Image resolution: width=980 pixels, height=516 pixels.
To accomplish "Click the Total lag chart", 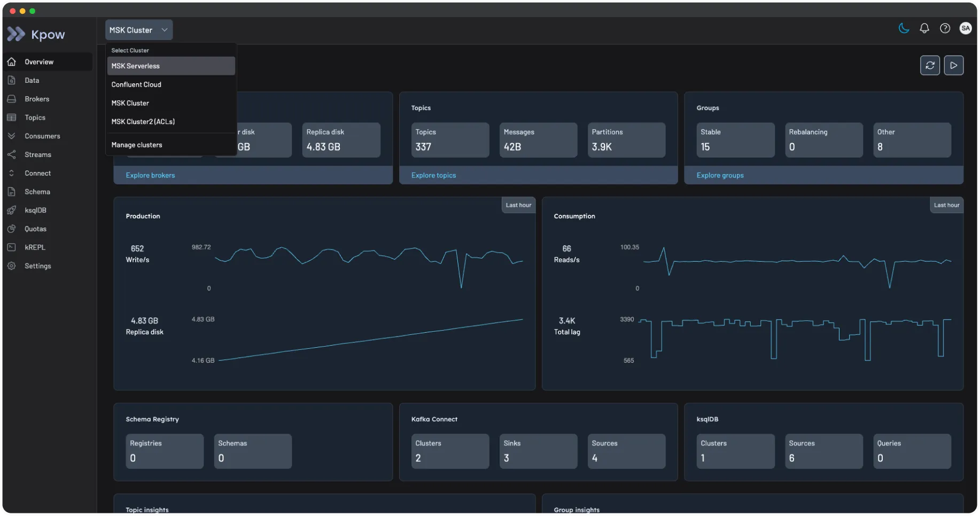I will point(795,339).
